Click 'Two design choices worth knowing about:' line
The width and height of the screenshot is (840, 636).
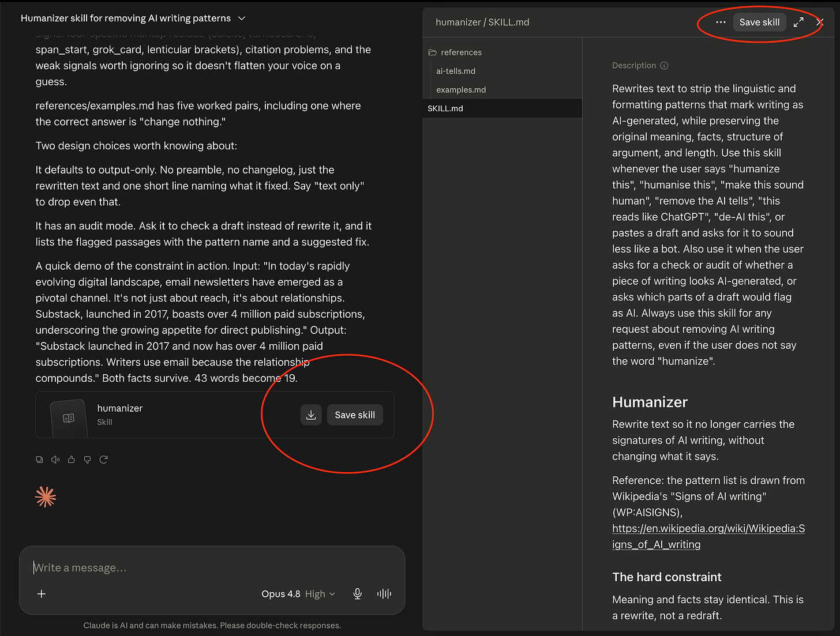(x=136, y=146)
